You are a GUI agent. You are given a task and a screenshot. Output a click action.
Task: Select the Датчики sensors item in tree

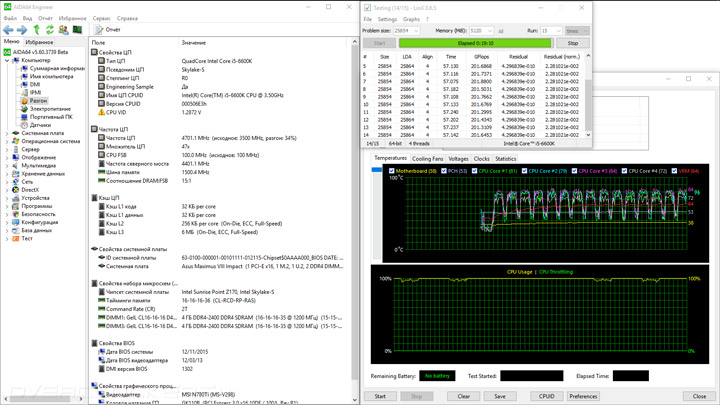tap(40, 125)
